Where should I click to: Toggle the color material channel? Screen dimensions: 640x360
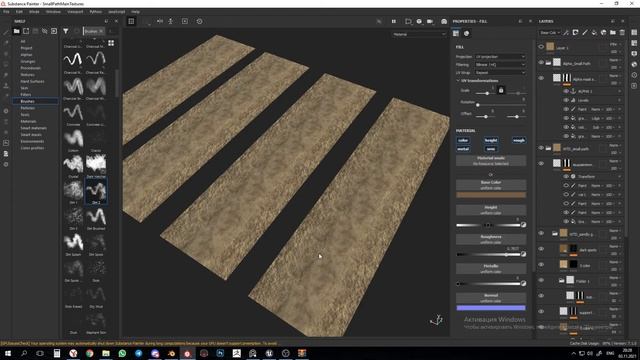pos(463,140)
